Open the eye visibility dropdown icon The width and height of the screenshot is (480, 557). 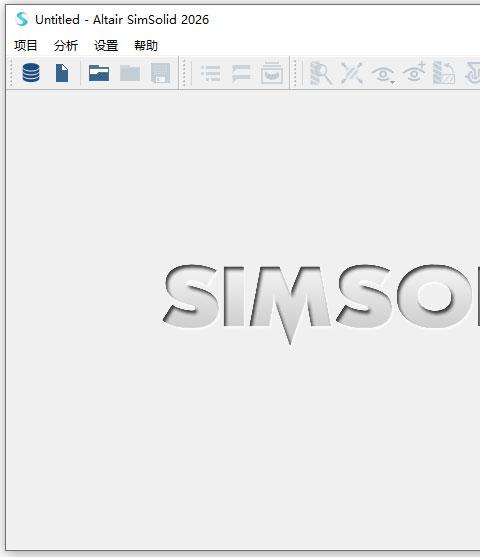tap(383, 74)
